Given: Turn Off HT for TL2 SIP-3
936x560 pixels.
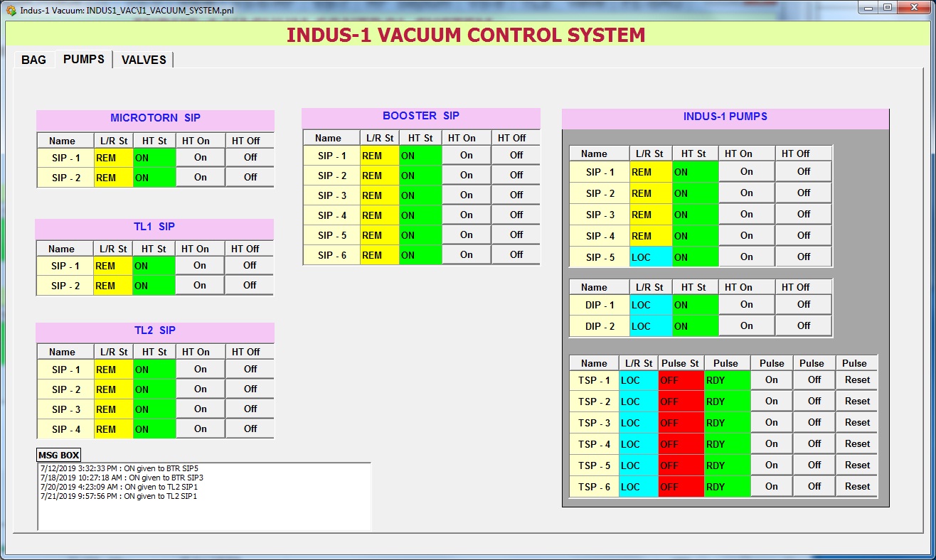Looking at the screenshot, I should (249, 409).
